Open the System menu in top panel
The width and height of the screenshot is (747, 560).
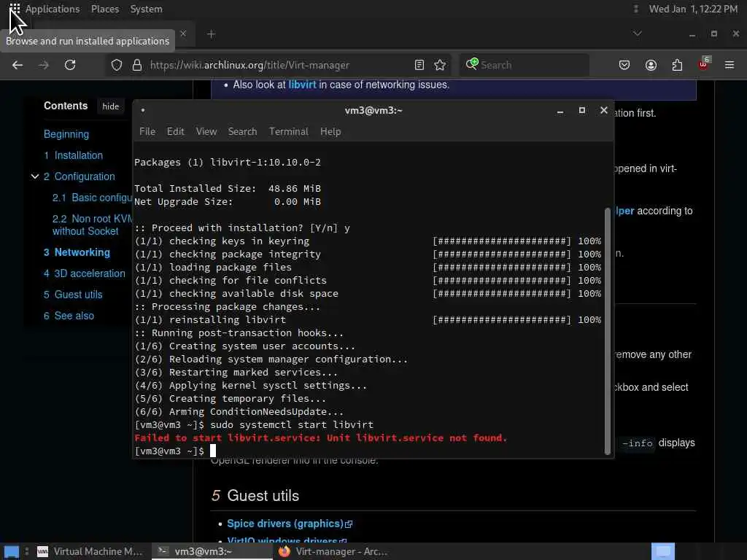pos(146,9)
